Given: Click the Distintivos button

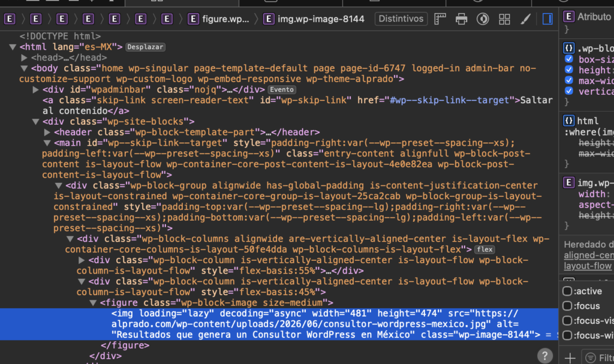Looking at the screenshot, I should 401,19.
